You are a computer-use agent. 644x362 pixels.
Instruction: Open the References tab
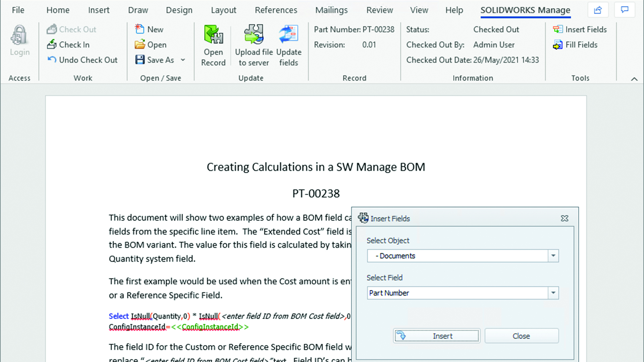[276, 10]
